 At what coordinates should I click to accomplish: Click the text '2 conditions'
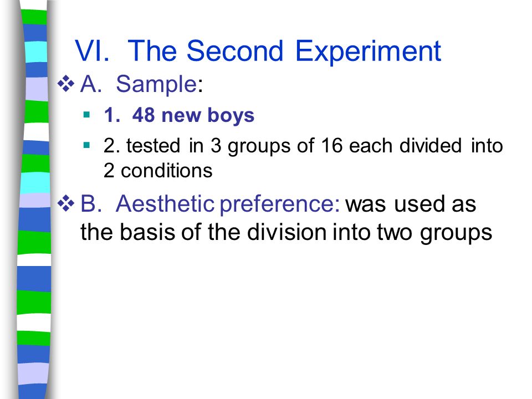(x=158, y=170)
